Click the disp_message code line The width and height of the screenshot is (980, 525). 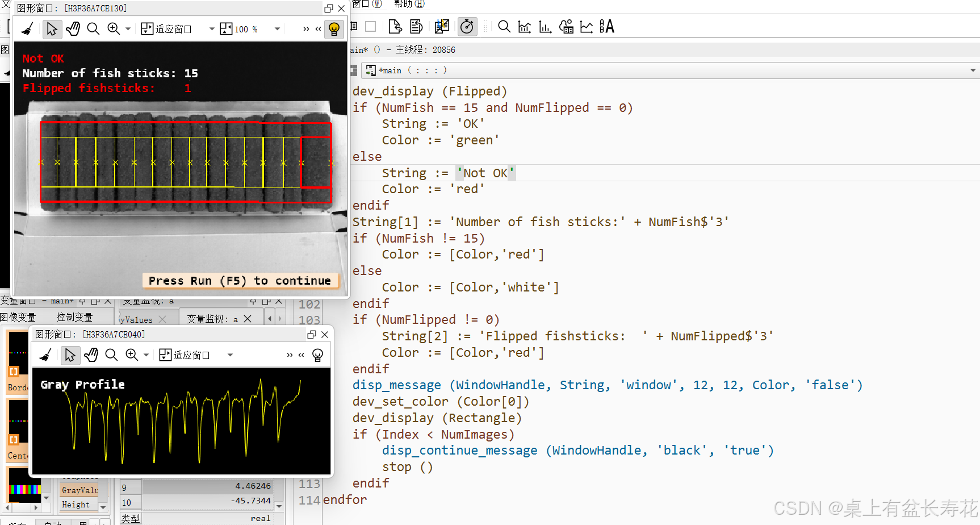[608, 385]
